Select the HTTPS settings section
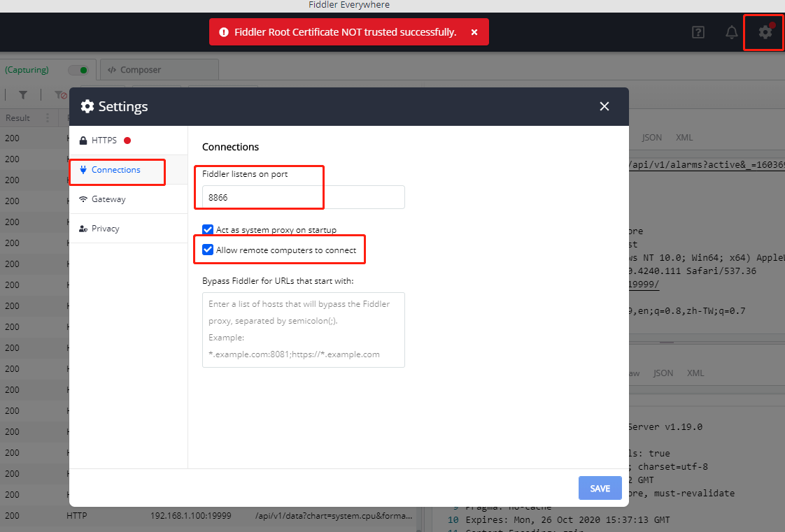Image resolution: width=785 pixels, height=532 pixels. tap(128, 141)
